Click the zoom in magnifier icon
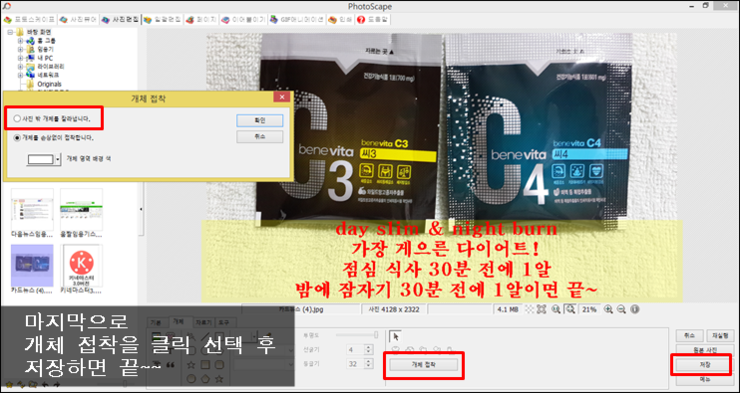This screenshot has width=740, height=393. click(609, 309)
